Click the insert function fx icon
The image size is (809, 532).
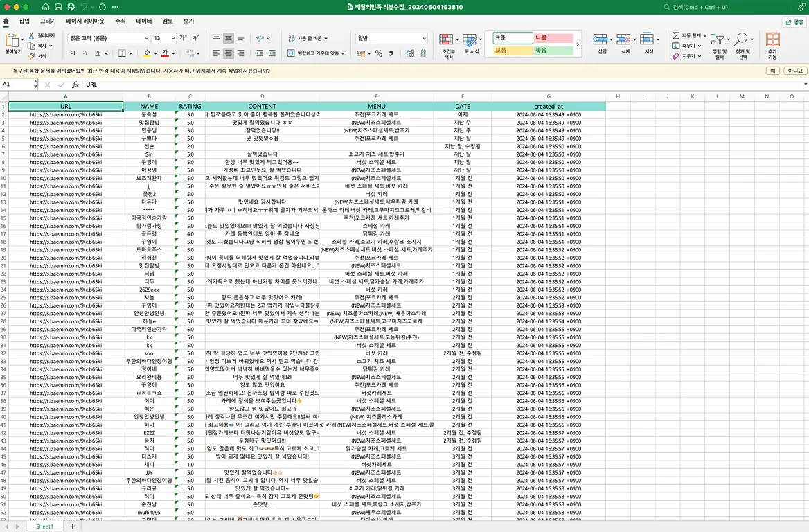75,85
